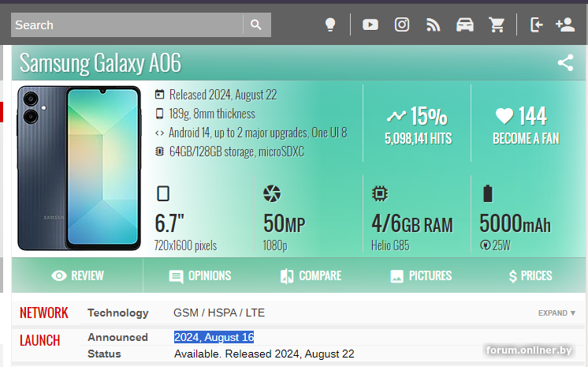Click the chipset processor icon
Image resolution: width=588 pixels, height=367 pixels.
(380, 194)
